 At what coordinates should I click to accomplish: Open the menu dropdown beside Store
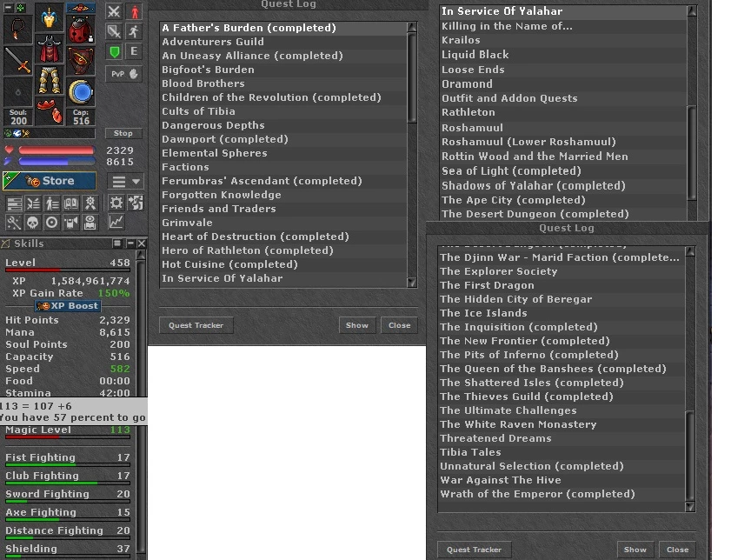pos(126,182)
